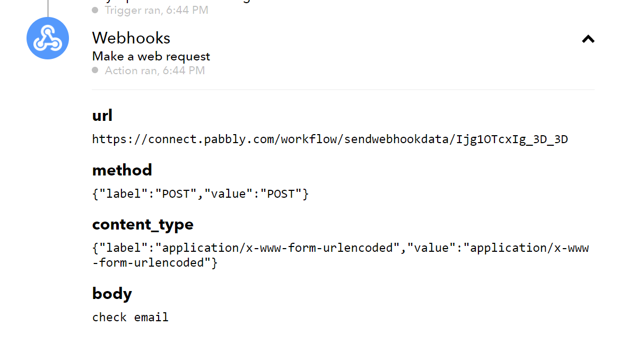644x352 pixels.
Task: Click the content_type field label
Action: 143,225
